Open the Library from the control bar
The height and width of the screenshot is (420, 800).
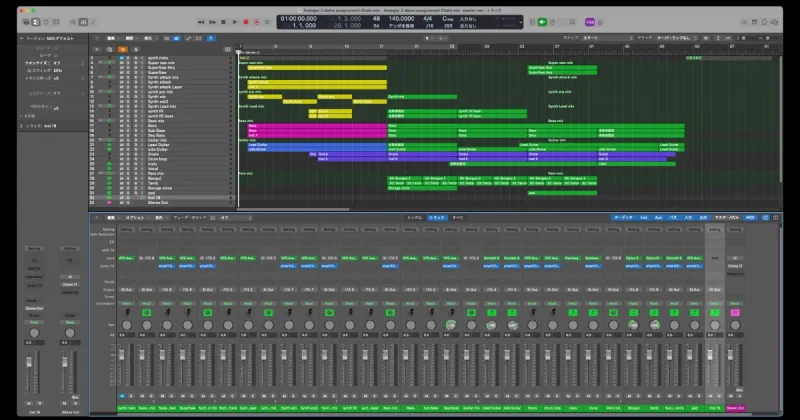pyautogui.click(x=26, y=22)
